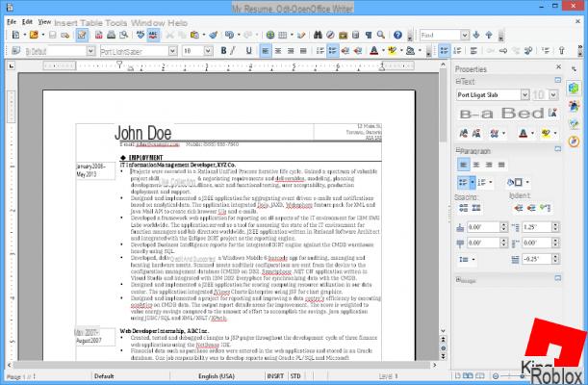Insert Hyperlink globe icon
Screen dimensions: 588x385
270,35
